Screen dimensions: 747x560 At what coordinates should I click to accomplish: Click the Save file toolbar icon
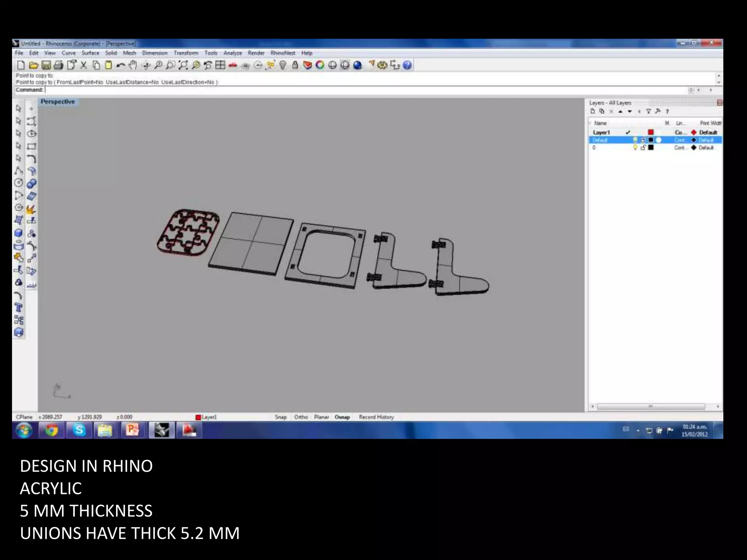pyautogui.click(x=46, y=66)
